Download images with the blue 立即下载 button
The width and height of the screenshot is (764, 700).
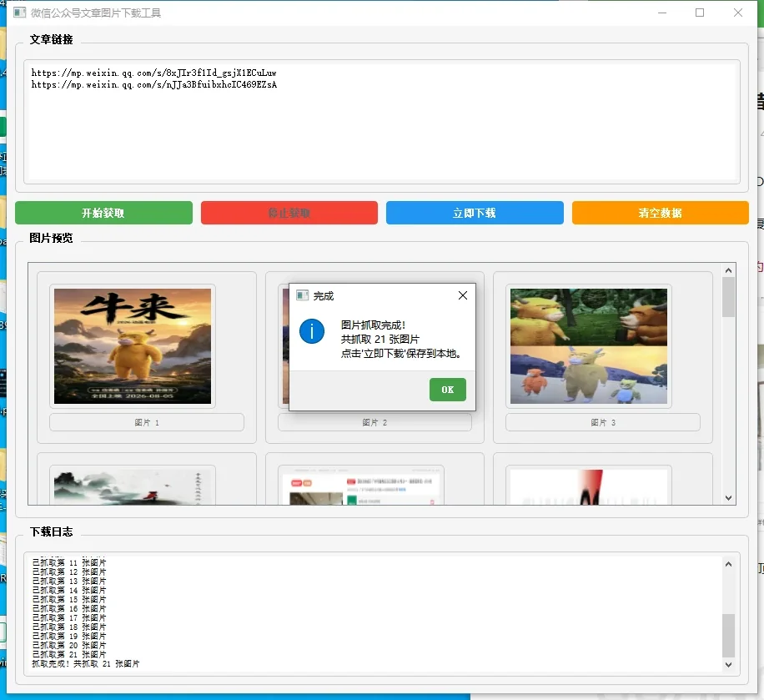pyautogui.click(x=475, y=213)
